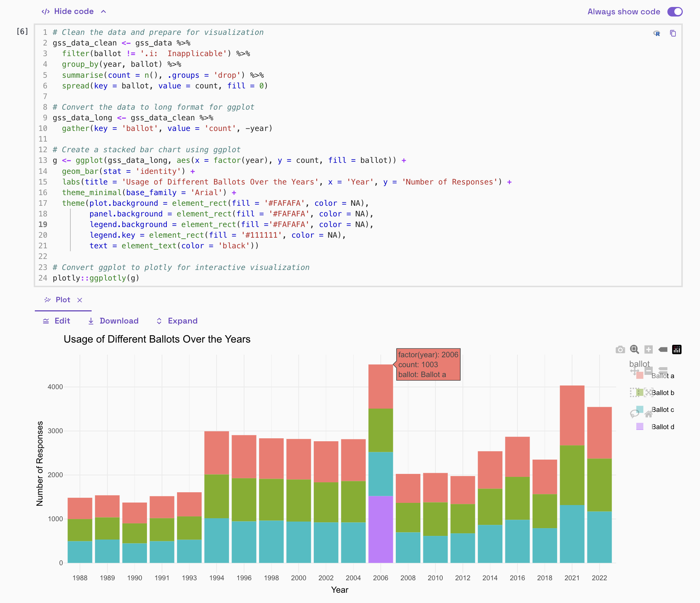Toggle the Always show code switch
Image resolution: width=700 pixels, height=603 pixels.
675,12
